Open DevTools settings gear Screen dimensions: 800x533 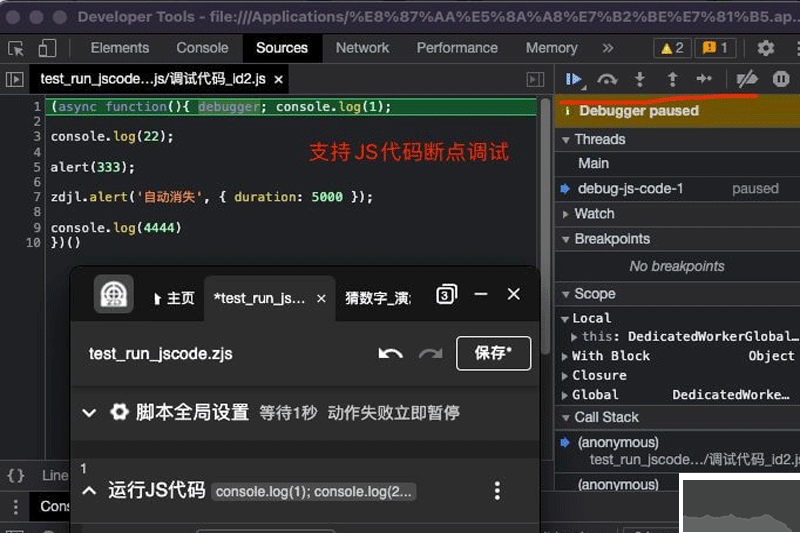click(766, 48)
